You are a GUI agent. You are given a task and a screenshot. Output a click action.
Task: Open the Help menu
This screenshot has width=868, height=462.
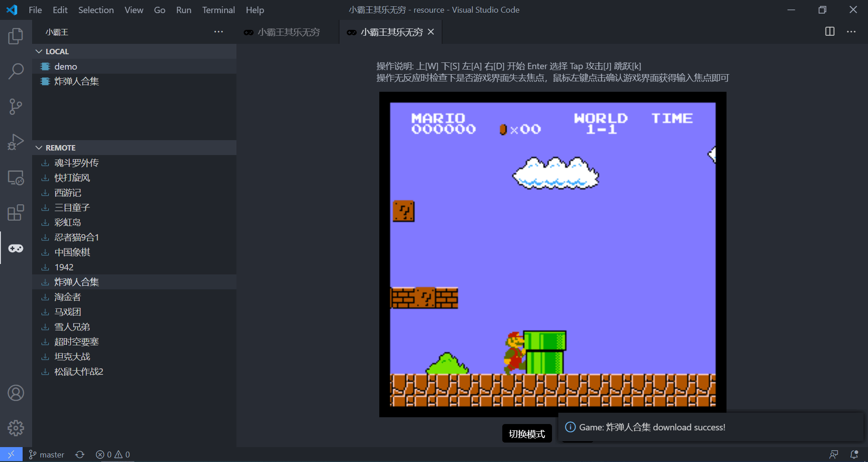pyautogui.click(x=255, y=9)
